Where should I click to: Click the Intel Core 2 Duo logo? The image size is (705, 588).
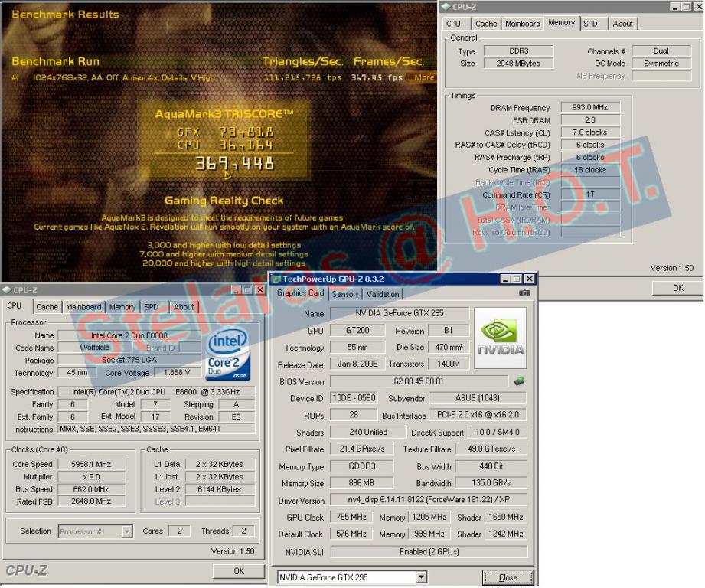[228, 355]
